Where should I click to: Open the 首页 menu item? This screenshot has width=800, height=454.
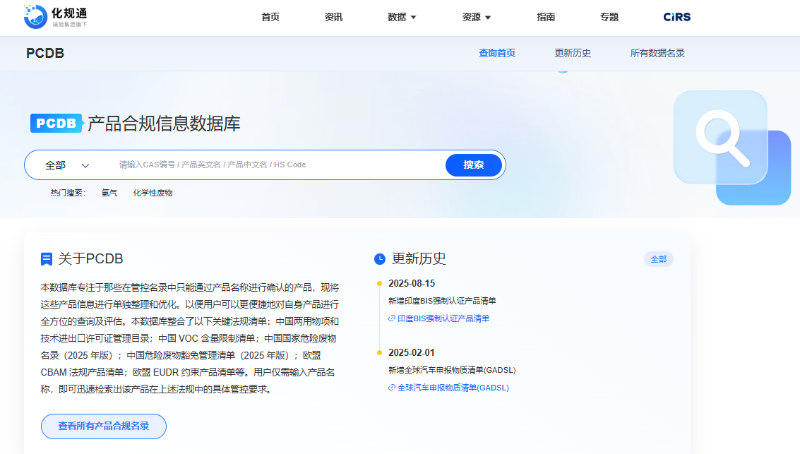[x=270, y=17]
